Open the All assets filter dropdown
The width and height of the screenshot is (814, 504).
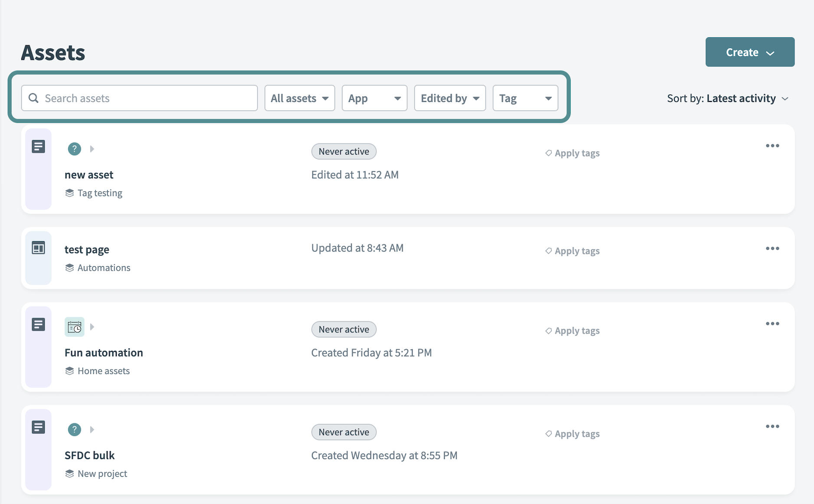pyautogui.click(x=299, y=98)
